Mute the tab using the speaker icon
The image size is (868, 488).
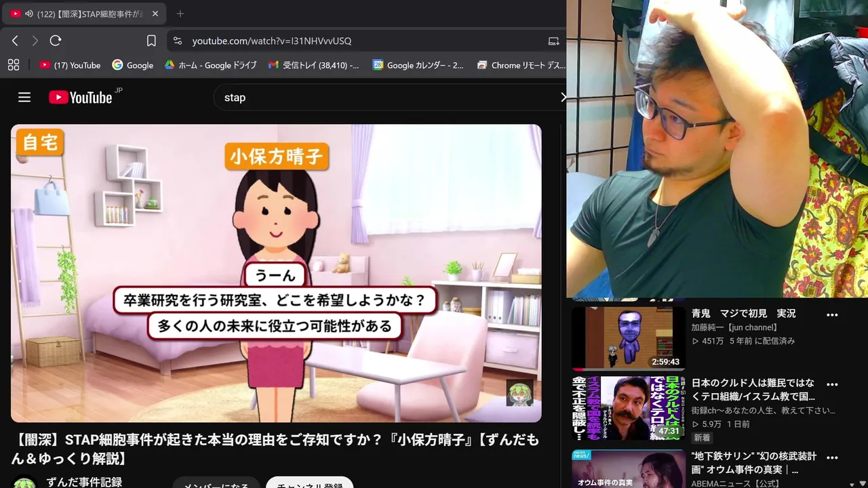click(x=29, y=14)
